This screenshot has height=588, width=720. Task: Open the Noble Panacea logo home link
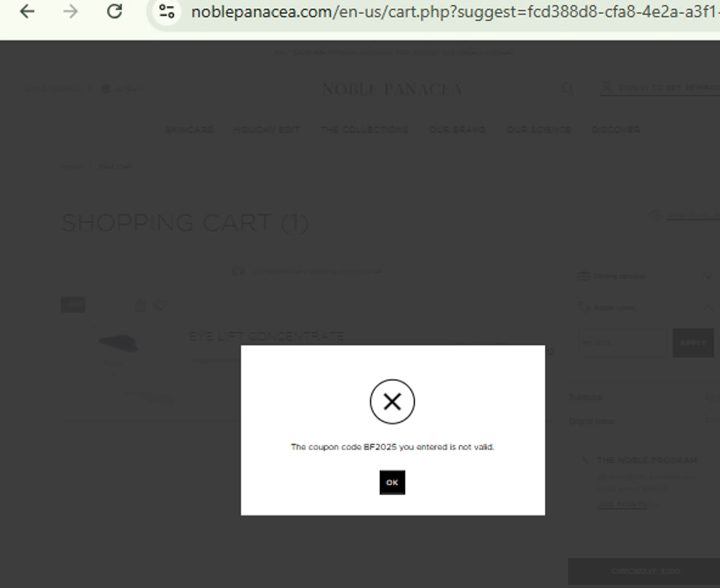pos(392,89)
